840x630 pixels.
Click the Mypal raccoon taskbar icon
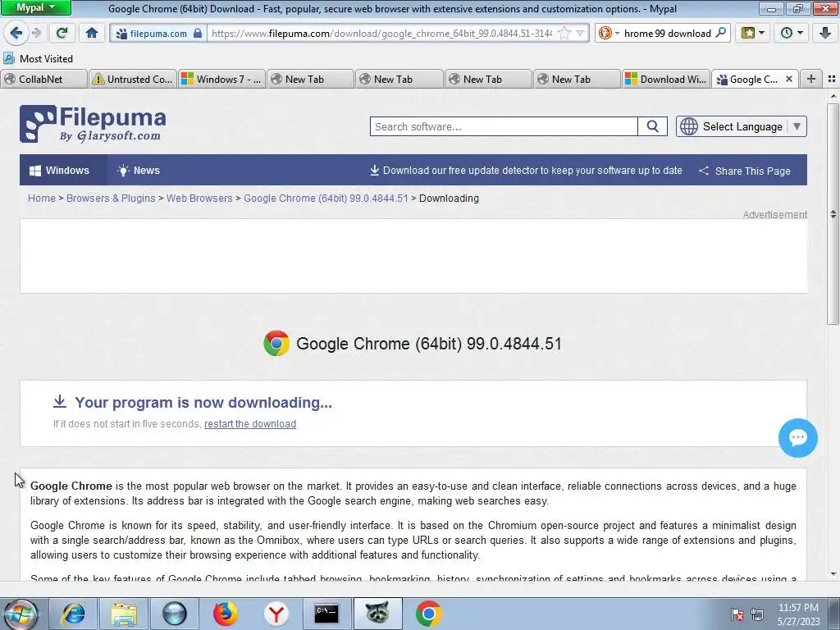[x=377, y=614]
